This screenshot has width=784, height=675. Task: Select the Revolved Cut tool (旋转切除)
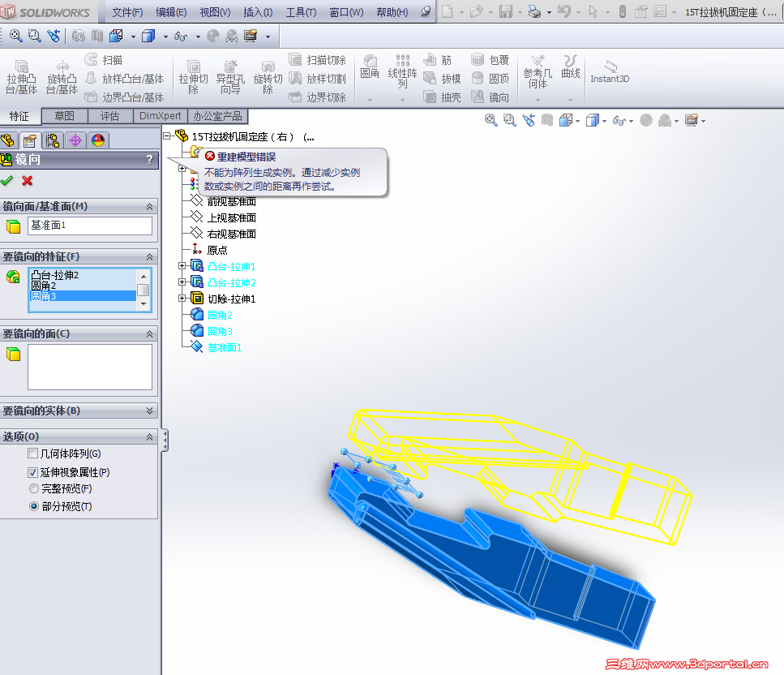tap(268, 77)
